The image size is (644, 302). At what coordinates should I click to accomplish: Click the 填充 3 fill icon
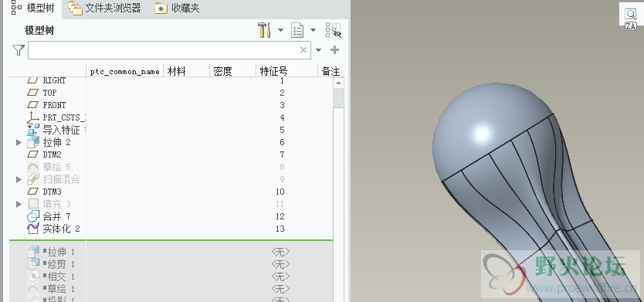coord(33,204)
